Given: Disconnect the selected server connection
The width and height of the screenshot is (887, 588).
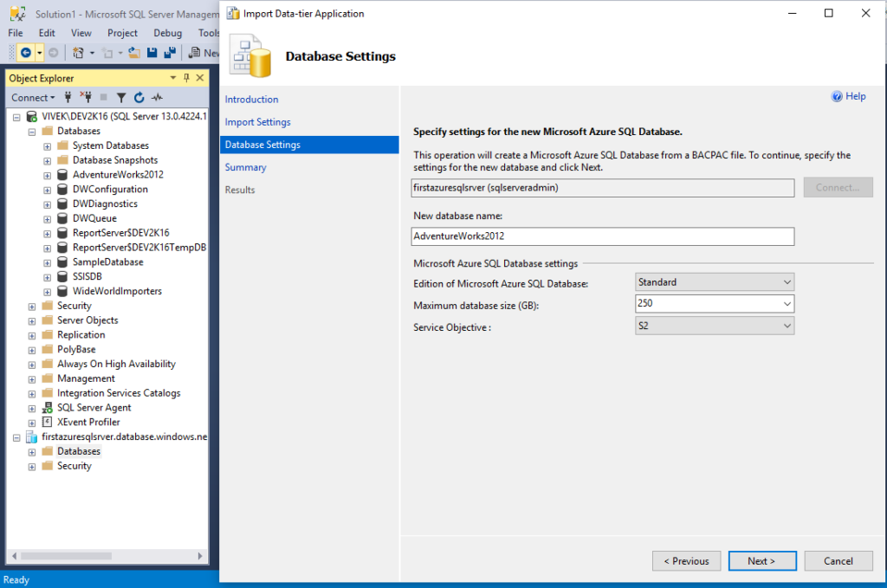Looking at the screenshot, I should 87,97.
